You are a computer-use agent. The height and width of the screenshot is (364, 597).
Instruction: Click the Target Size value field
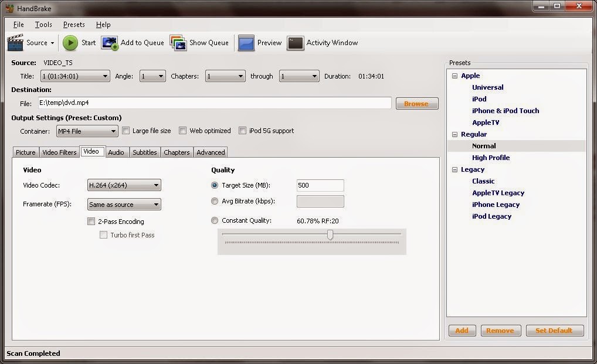[320, 185]
